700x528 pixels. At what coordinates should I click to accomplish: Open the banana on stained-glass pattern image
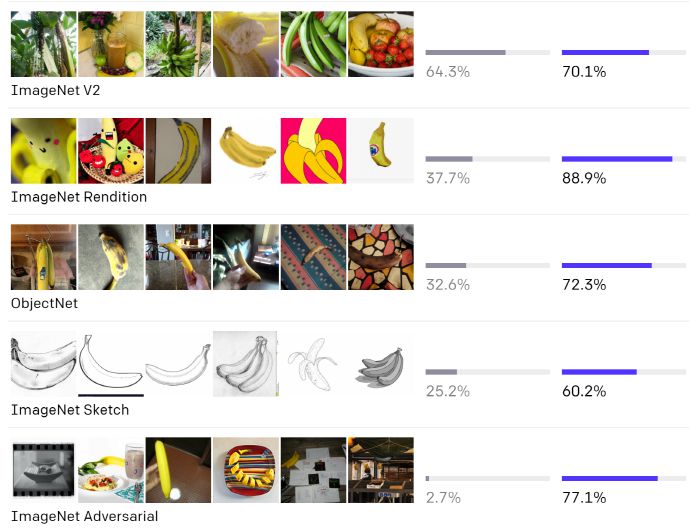click(381, 257)
